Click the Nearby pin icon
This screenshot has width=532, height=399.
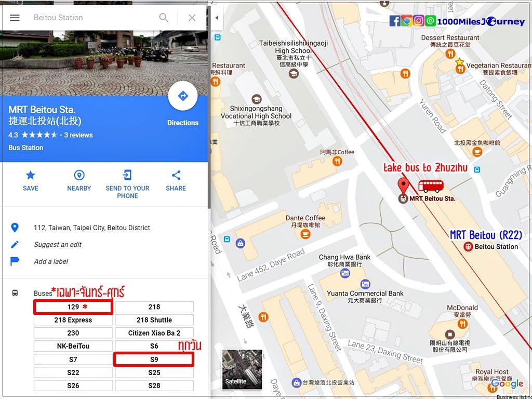(79, 175)
